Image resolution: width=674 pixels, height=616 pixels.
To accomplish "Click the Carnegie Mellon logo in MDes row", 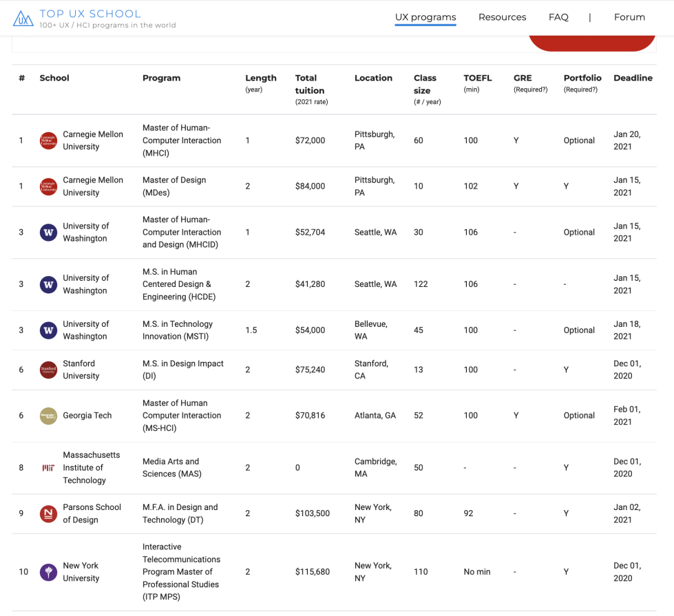I will click(x=49, y=187).
